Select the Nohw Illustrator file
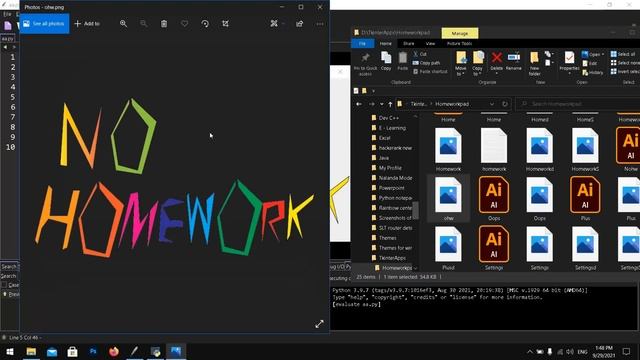 pyautogui.click(x=629, y=149)
